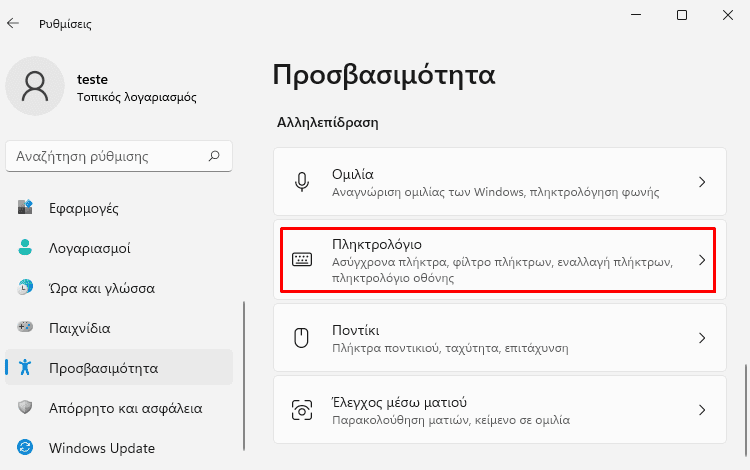750x470 pixels.
Task: Open the Ομιλία settings title
Action: tap(353, 174)
